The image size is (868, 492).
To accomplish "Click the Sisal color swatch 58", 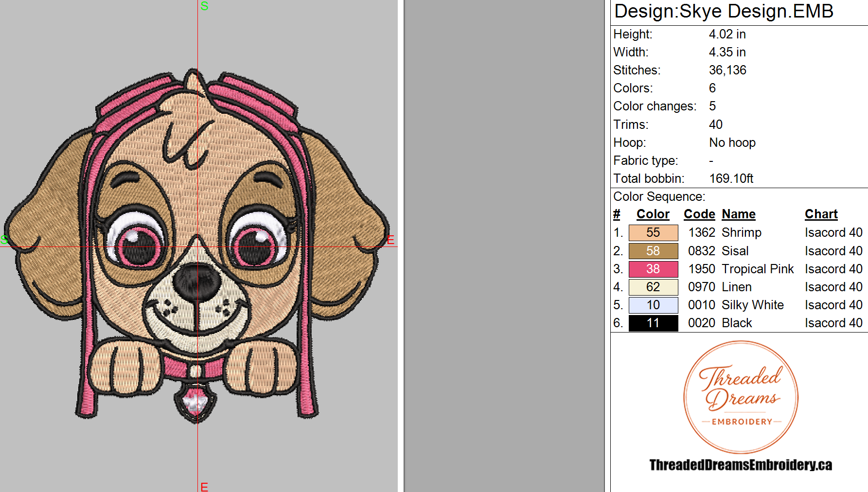I will (x=653, y=251).
